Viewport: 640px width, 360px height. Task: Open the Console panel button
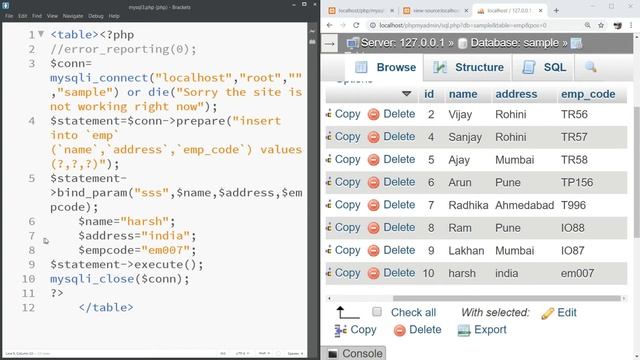(353, 353)
